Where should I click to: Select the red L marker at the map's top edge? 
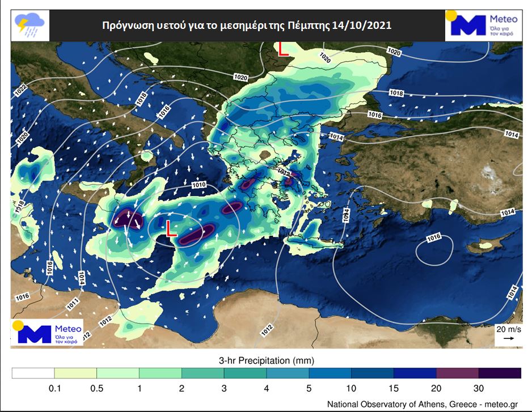pyautogui.click(x=282, y=49)
